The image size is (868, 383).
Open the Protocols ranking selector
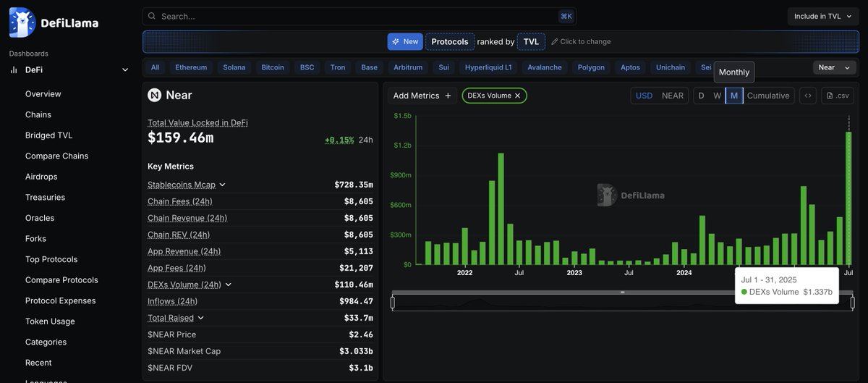click(x=450, y=41)
